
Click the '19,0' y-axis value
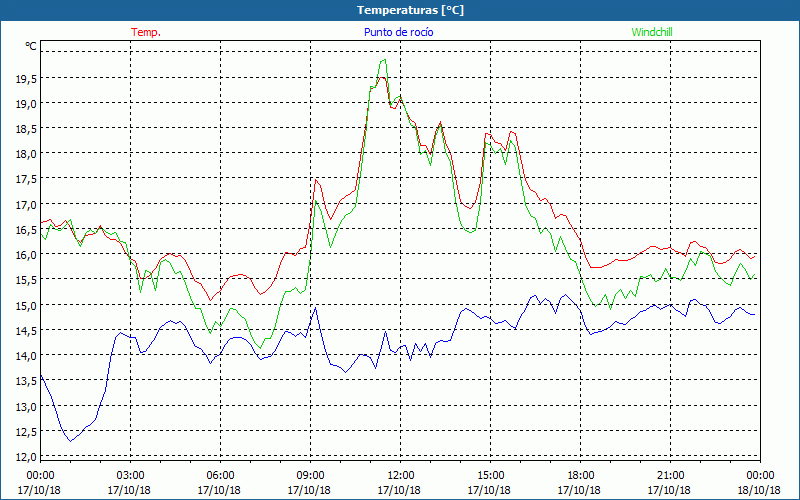tap(26, 104)
